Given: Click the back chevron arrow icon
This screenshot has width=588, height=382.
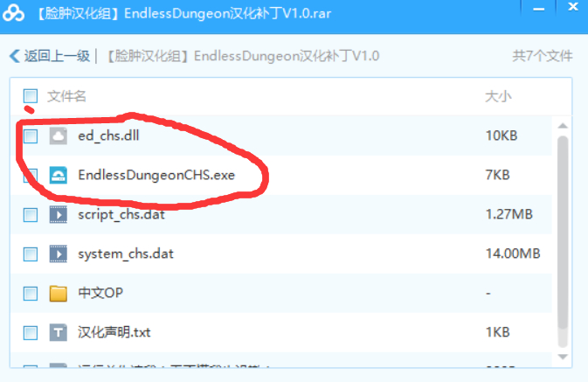Looking at the screenshot, I should click(x=15, y=56).
